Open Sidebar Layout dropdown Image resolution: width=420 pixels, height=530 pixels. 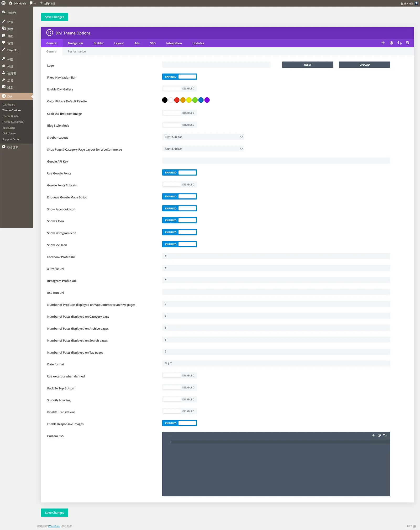point(203,137)
